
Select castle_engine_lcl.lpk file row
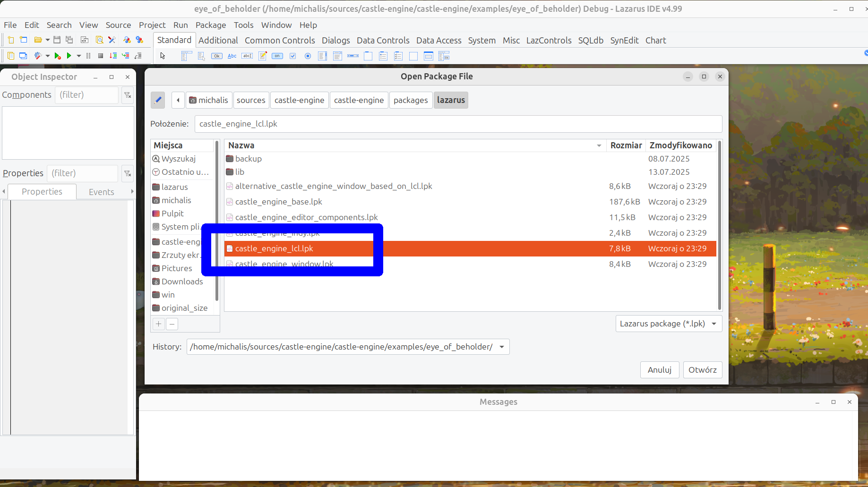tap(470, 248)
